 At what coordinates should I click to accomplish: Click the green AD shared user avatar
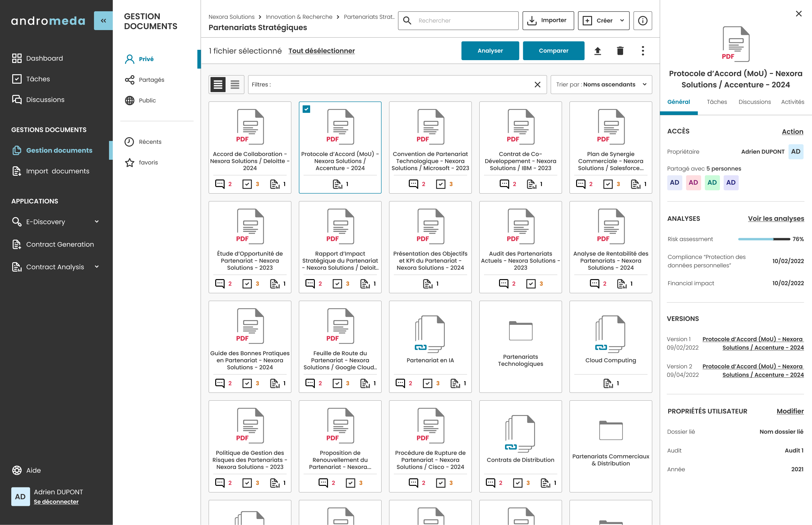point(712,182)
